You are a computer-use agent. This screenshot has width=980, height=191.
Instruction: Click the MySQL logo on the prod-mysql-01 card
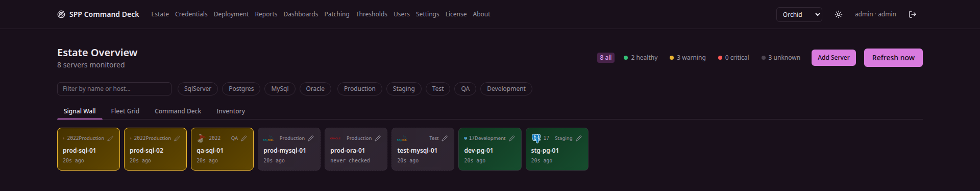(268, 139)
